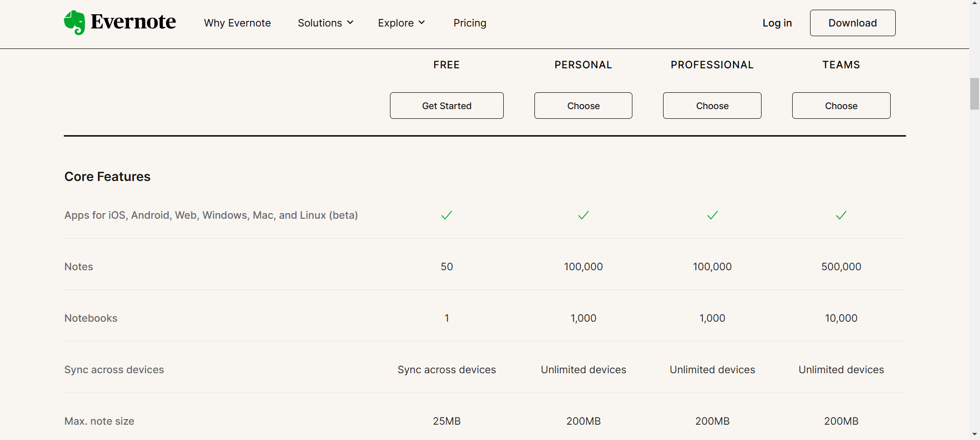Viewport: 980px width, 440px height.
Task: Click the Teams plan 200MB value
Action: pyautogui.click(x=841, y=421)
